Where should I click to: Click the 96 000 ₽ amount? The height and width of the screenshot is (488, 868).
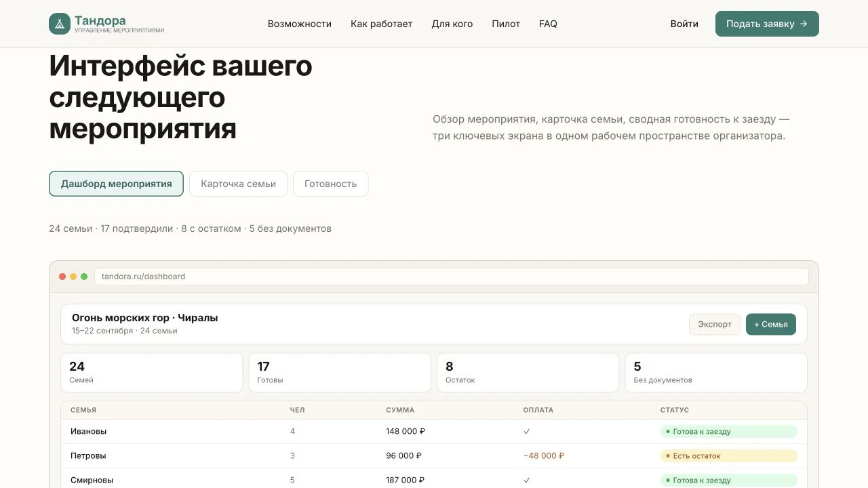[x=404, y=455]
